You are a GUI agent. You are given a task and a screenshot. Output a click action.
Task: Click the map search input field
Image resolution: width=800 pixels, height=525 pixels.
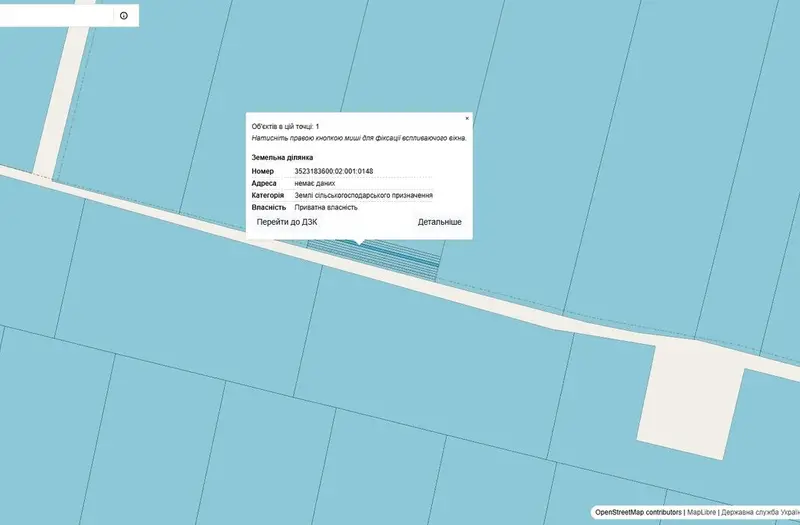click(55, 16)
